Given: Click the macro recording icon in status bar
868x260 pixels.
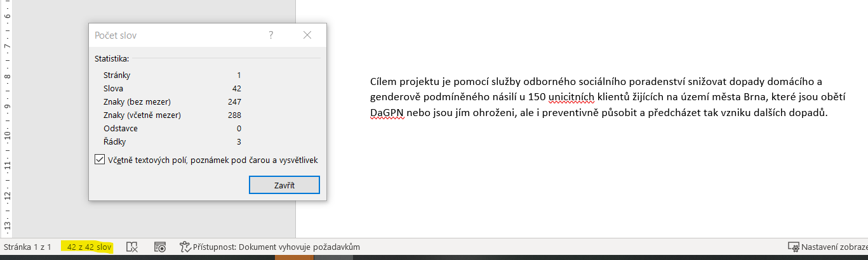Looking at the screenshot, I should click(160, 247).
